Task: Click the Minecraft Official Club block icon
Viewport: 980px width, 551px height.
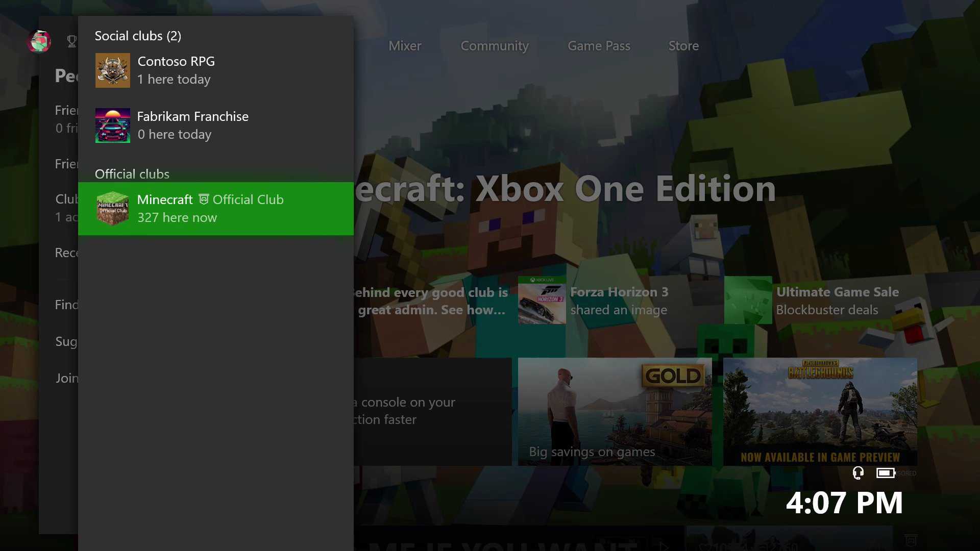Action: point(113,208)
